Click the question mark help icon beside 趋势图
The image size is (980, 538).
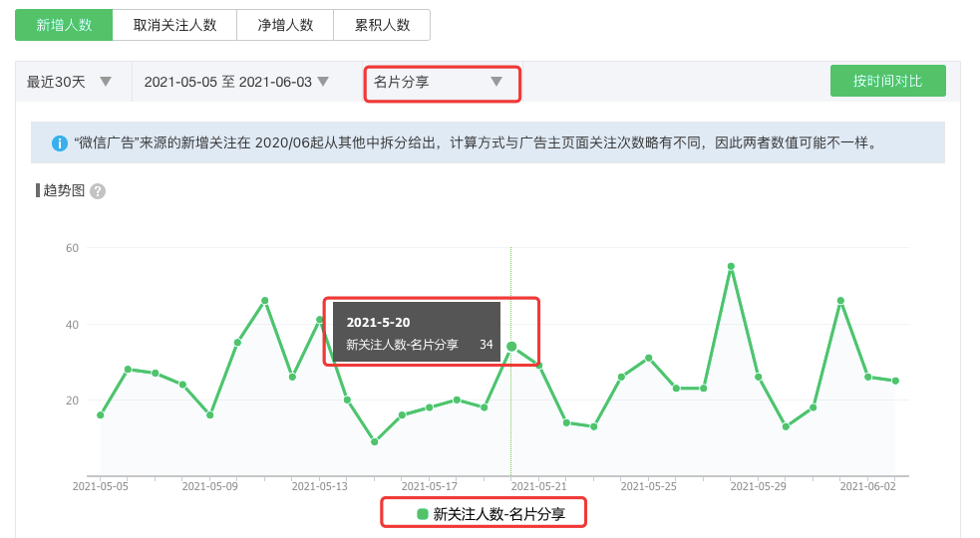coord(98,191)
